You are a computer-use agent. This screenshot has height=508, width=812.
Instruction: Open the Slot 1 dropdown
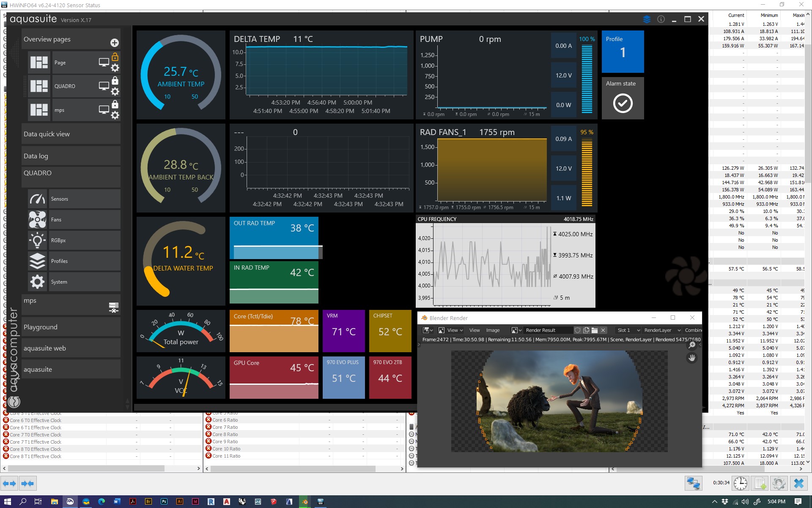pos(628,330)
